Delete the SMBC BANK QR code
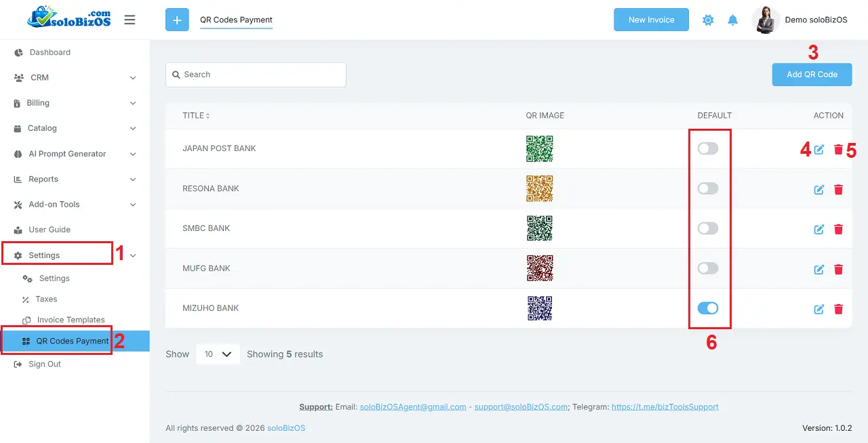Viewport: 868px width, 443px height. tap(838, 230)
